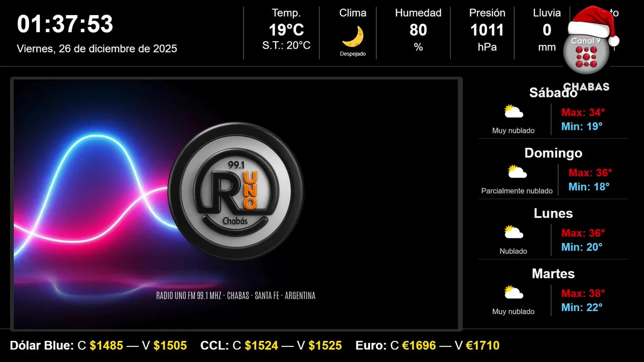Image resolution: width=644 pixels, height=362 pixels.
Task: Click the Humedad label
Action: (x=418, y=13)
